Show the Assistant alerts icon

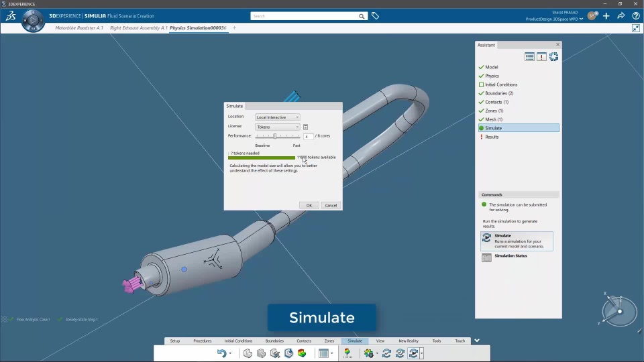coord(541,56)
